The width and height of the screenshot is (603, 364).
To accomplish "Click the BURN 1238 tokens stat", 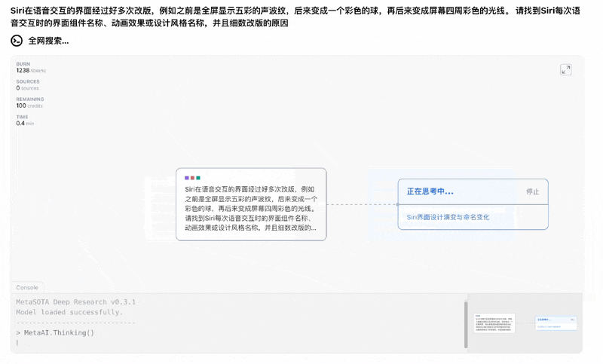I will (31, 67).
